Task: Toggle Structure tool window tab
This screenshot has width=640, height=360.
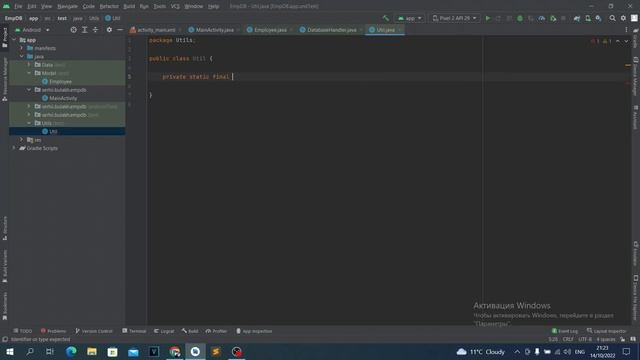Action: (4, 228)
